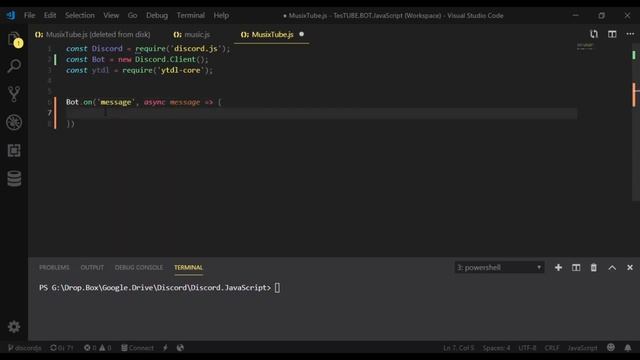The width and height of the screenshot is (640, 360).
Task: Click the VS Code logo icon
Action: 11,16
